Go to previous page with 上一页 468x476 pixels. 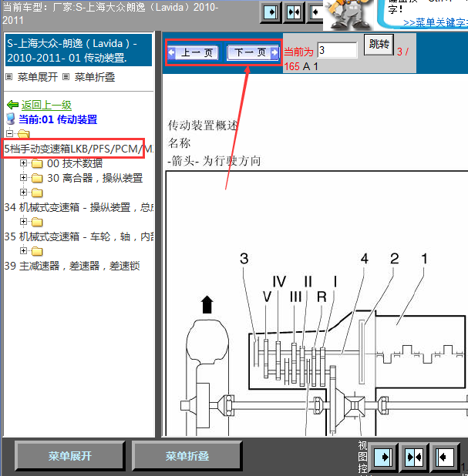pyautogui.click(x=193, y=53)
